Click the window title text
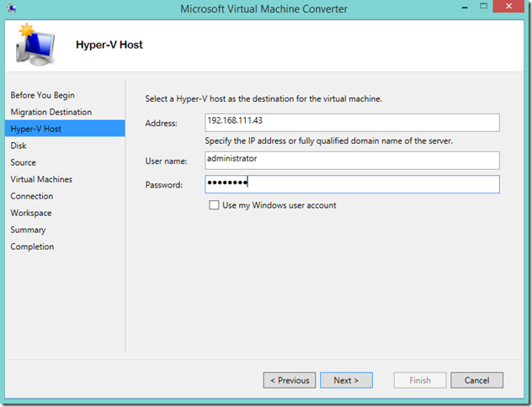This screenshot has width=532, height=407. tap(263, 8)
